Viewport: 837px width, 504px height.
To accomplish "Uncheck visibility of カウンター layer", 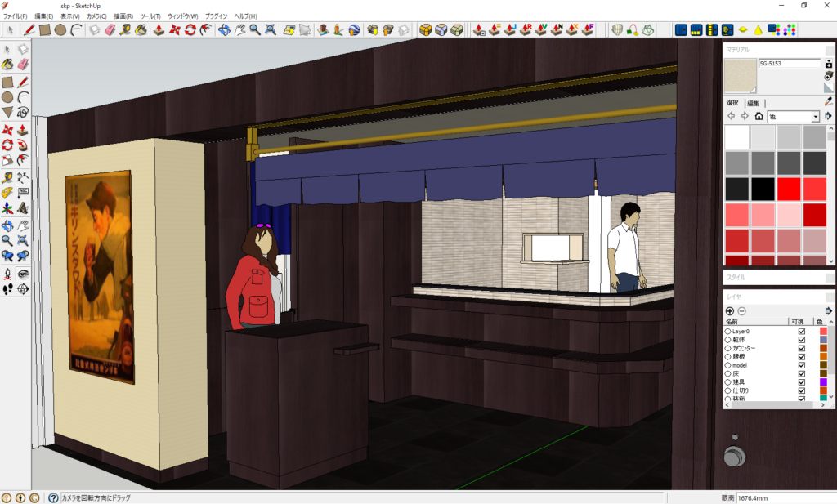I will click(801, 348).
